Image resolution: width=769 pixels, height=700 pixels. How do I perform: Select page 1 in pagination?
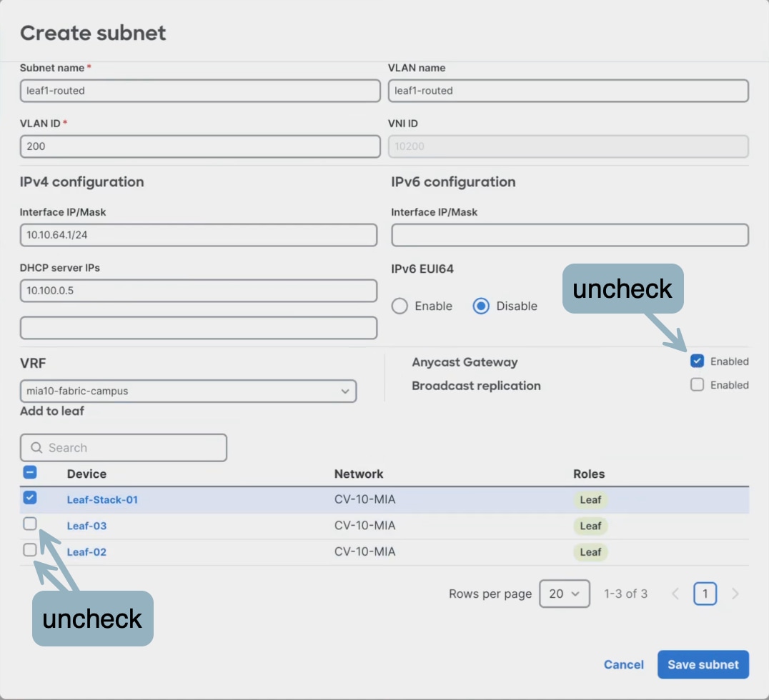[x=705, y=594]
